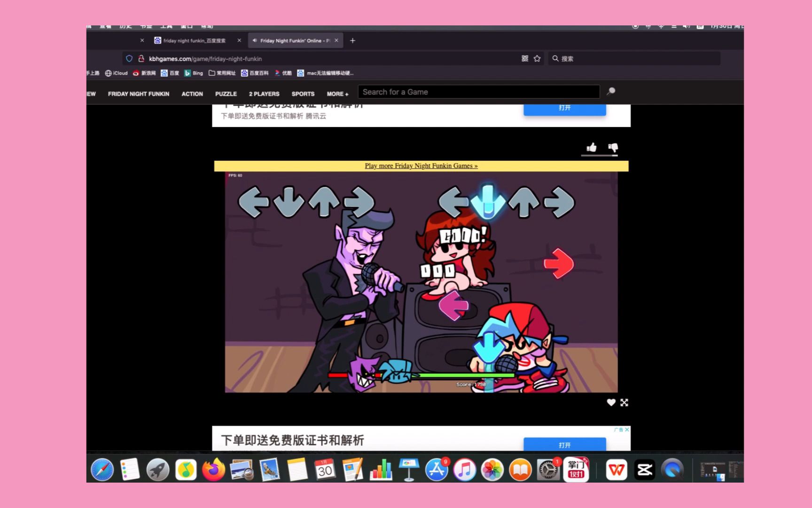Open Notes app in the dock
The width and height of the screenshot is (812, 508).
pos(297,469)
